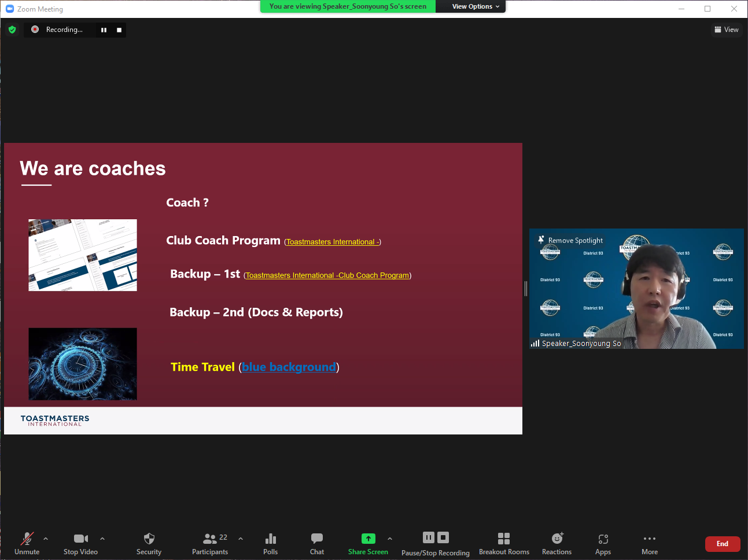Minimize the Zoom Meeting window
Screen dimensions: 748x560
[681, 9]
